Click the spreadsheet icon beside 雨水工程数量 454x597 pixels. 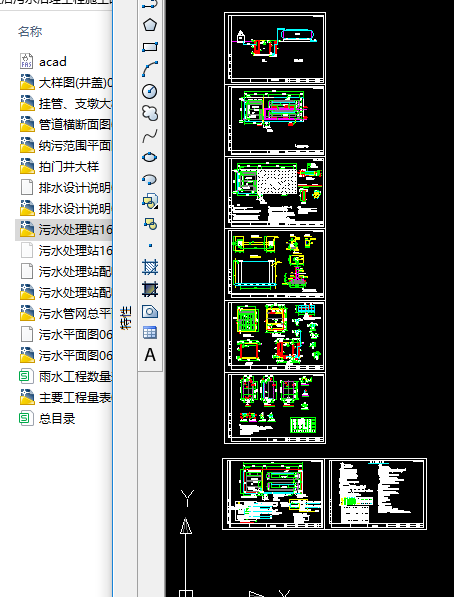pos(27,377)
